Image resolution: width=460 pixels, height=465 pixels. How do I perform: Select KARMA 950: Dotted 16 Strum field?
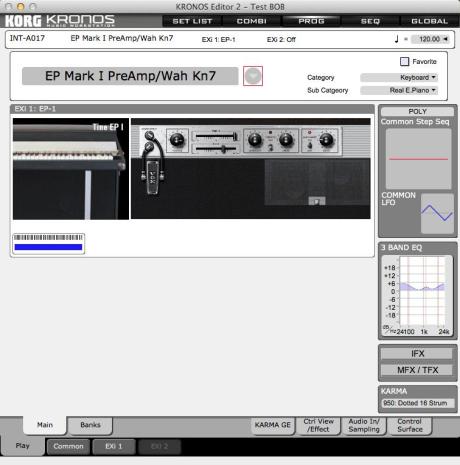pos(418,403)
